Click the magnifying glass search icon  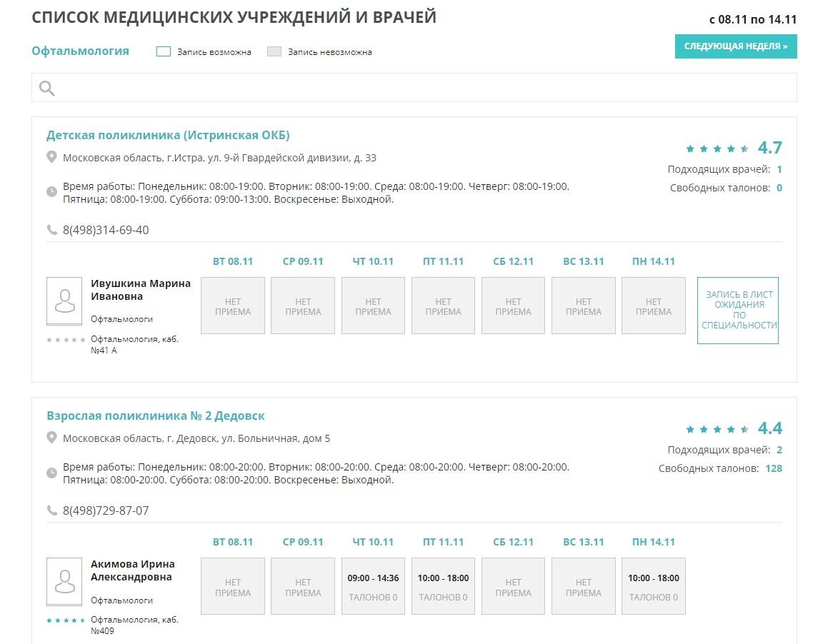pyautogui.click(x=47, y=88)
